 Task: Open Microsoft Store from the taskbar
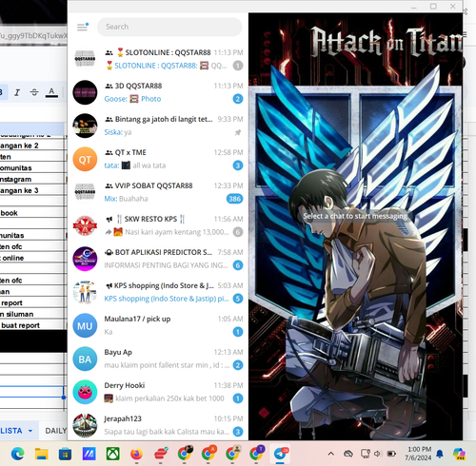pos(65,455)
